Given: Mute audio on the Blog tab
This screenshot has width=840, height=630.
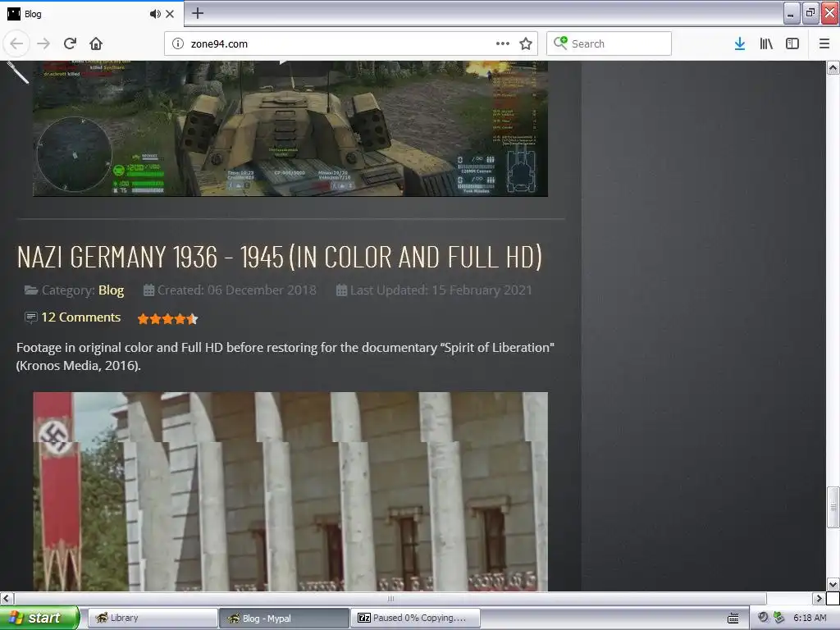Looking at the screenshot, I should point(155,14).
